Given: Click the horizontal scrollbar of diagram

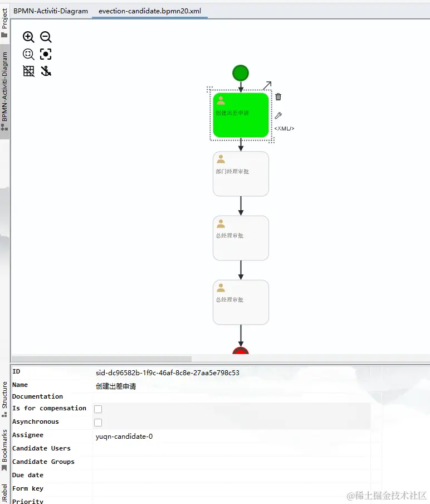Looking at the screenshot, I should click(101, 358).
